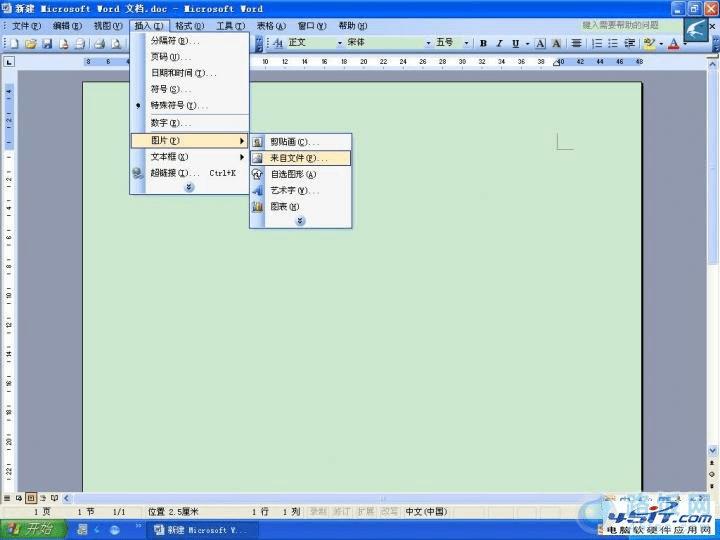Click 中文(中国) language in status bar
This screenshot has height=540, width=720.
click(426, 512)
